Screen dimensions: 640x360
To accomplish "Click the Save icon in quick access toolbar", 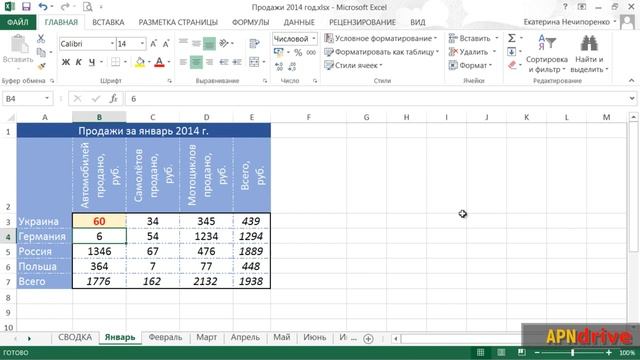I will point(26,7).
